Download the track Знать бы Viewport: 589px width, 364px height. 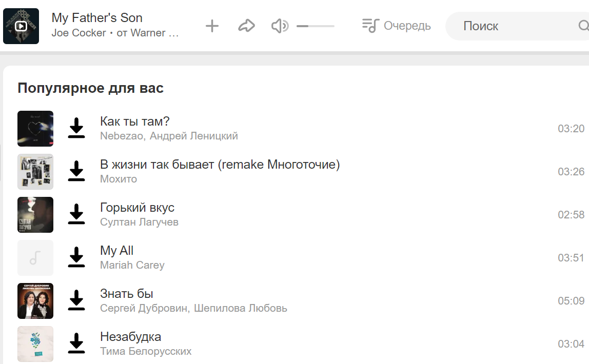(76, 300)
